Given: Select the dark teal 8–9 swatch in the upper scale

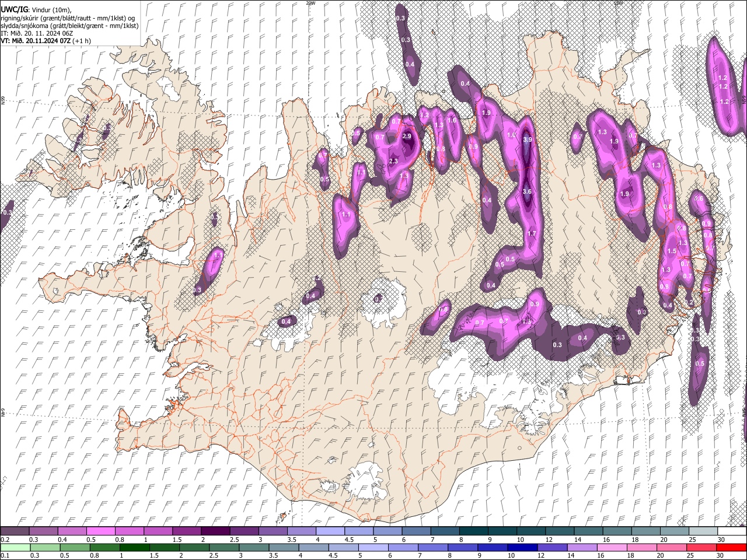Looking at the screenshot, I should point(474,531).
